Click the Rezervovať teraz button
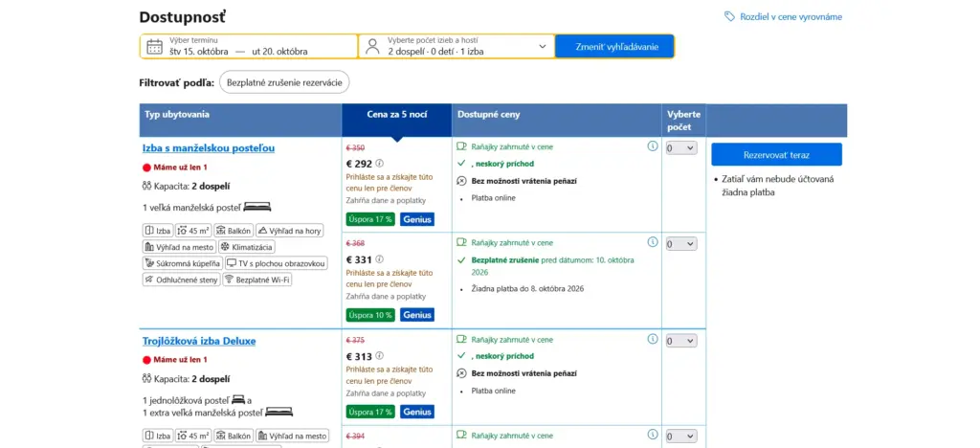980x448 pixels. (x=776, y=154)
